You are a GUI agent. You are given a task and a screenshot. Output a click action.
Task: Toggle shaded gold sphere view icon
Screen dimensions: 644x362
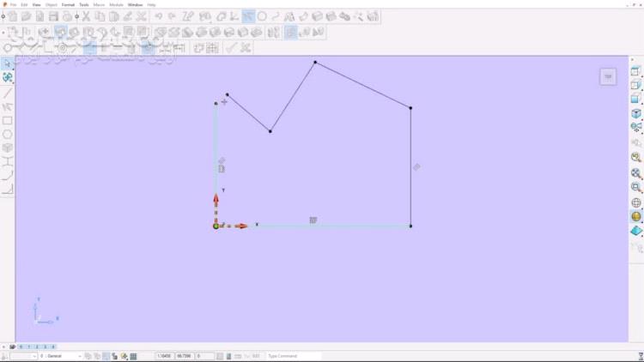tap(635, 216)
